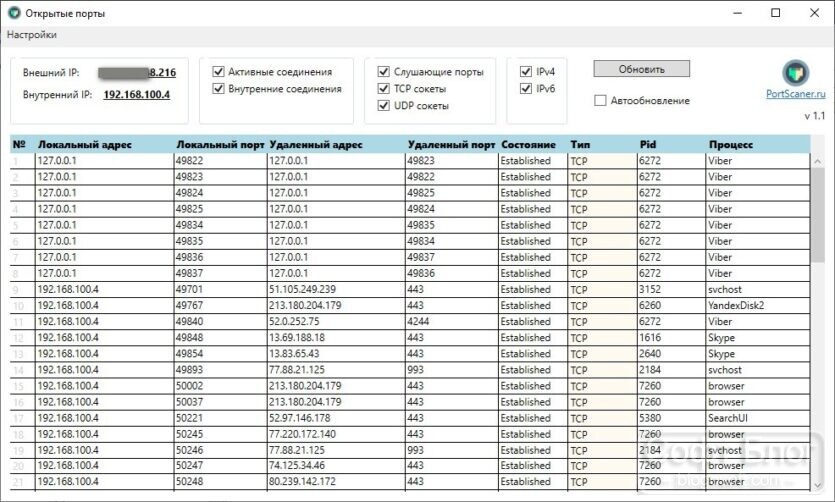Click Pid 5380 cell
The height and width of the screenshot is (502, 835).
671,418
